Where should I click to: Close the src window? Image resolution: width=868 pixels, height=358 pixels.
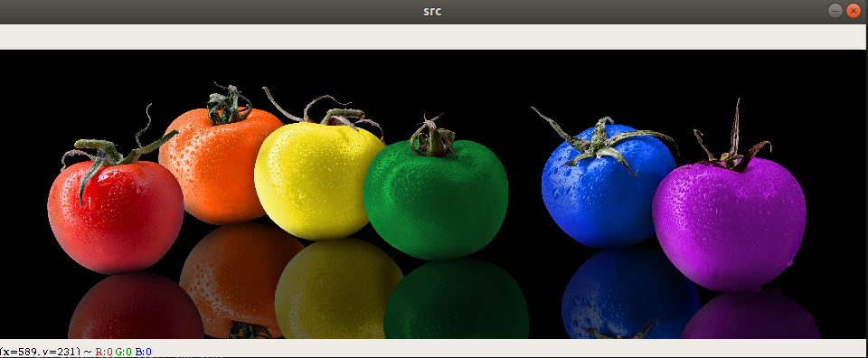(x=854, y=11)
